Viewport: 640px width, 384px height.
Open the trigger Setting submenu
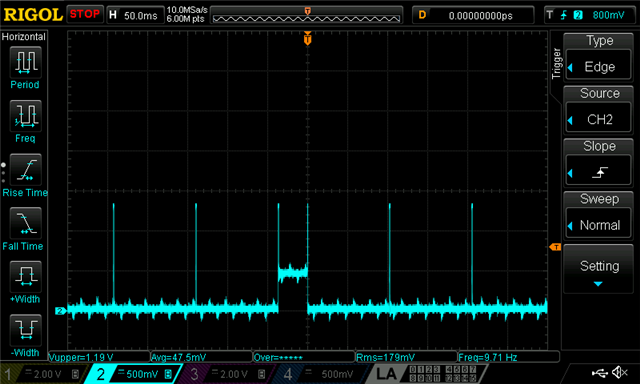click(598, 269)
